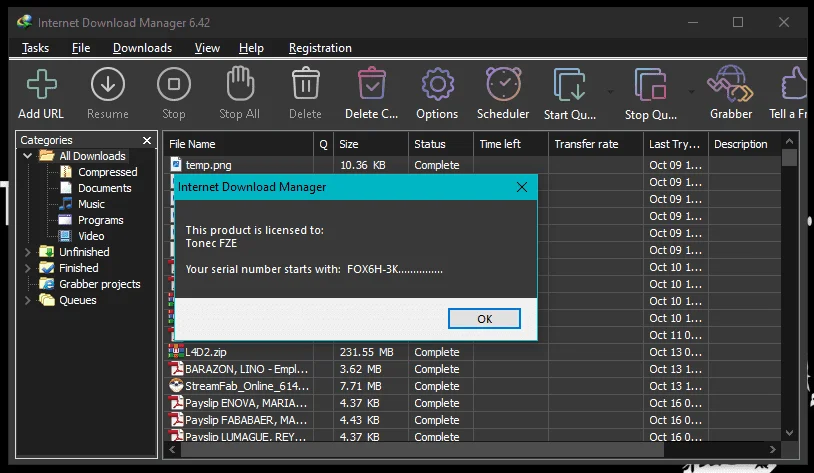
Task: Open the Scheduler clock icon
Action: click(503, 84)
